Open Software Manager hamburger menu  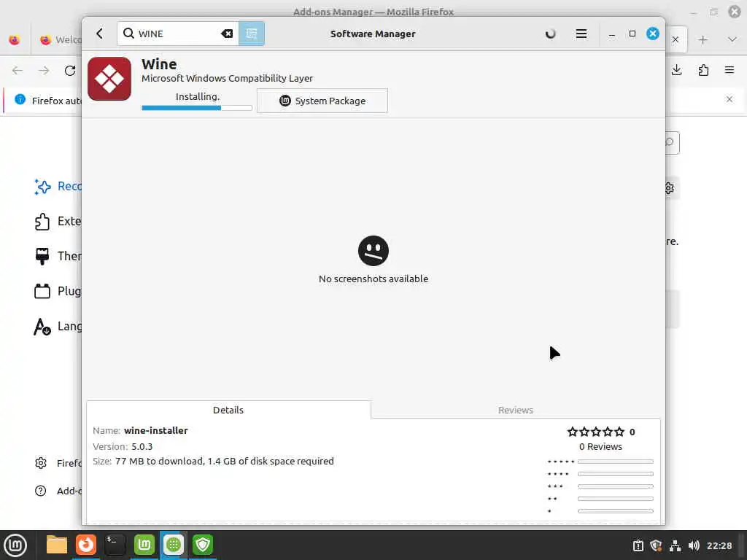pyautogui.click(x=581, y=34)
